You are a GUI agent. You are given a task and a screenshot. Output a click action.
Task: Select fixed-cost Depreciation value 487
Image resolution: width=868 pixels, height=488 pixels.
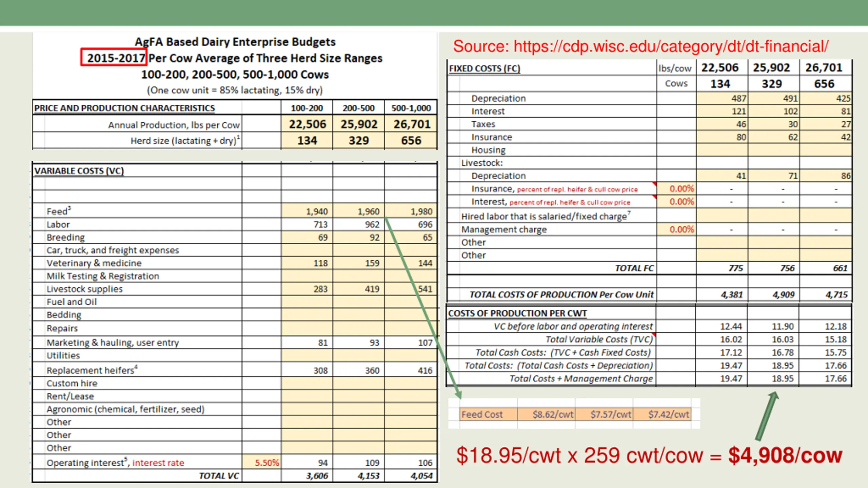coord(738,98)
